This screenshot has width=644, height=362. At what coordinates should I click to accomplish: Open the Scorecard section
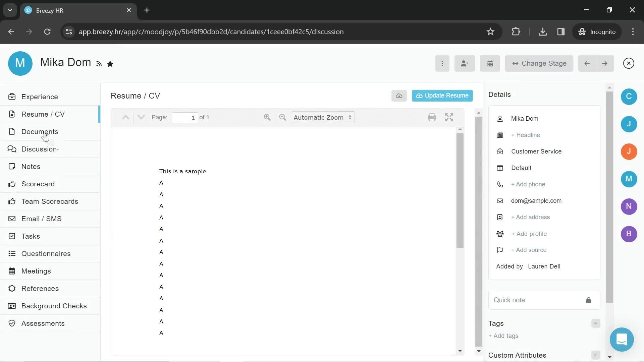click(x=50, y=184)
